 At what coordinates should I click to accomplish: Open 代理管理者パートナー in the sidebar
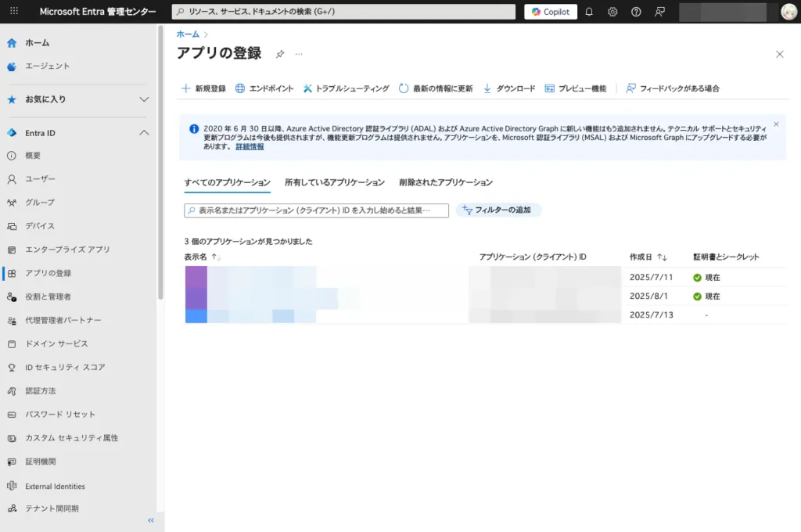click(x=63, y=320)
